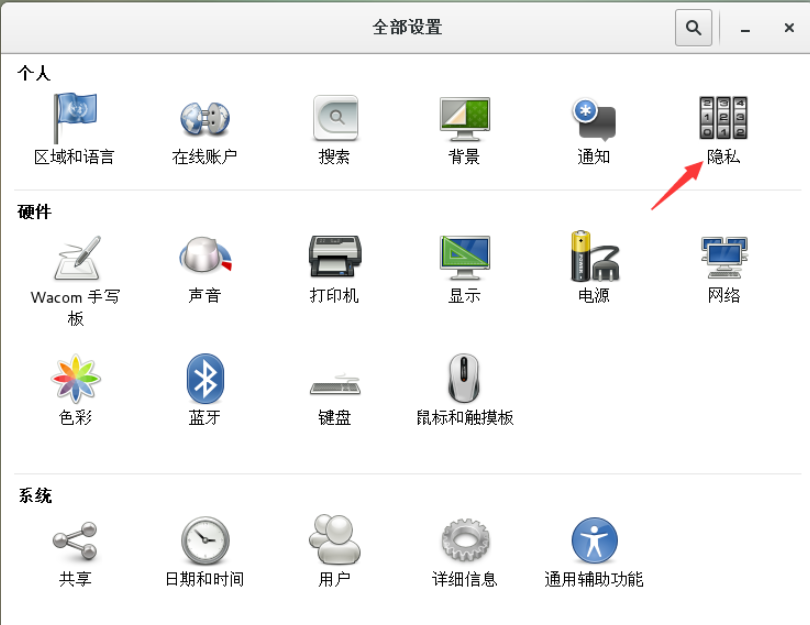Open the 蓝牙 Bluetooth icon
The width and height of the screenshot is (810, 625).
pos(205,378)
